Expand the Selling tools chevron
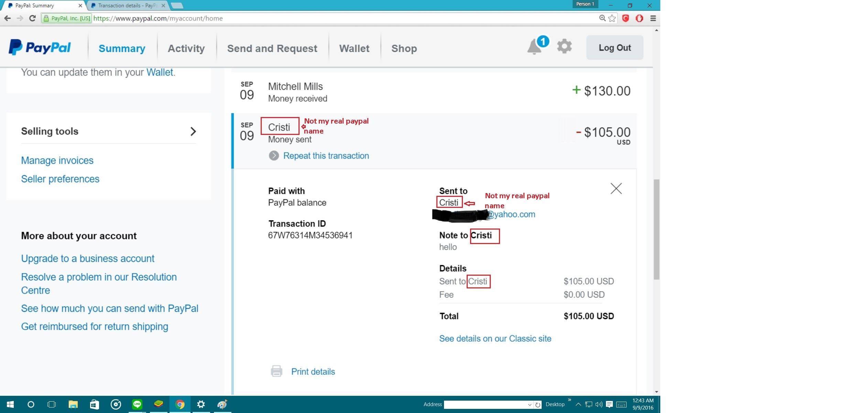 pyautogui.click(x=193, y=131)
